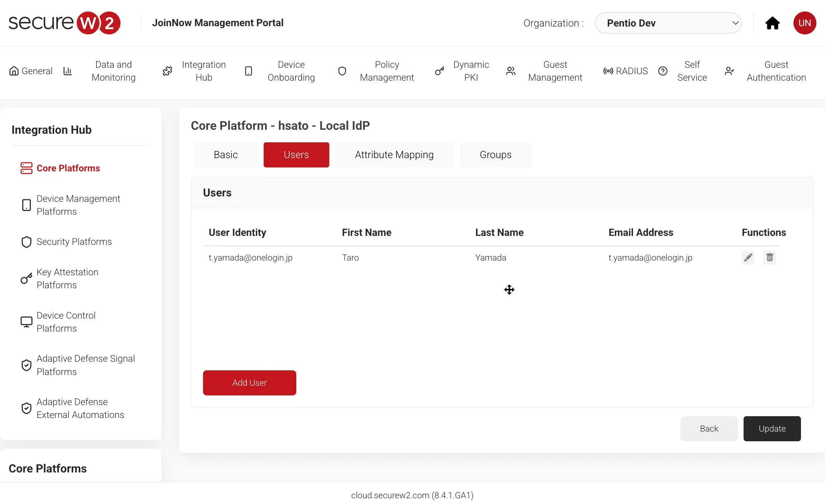Select Core Platforms in the sidebar
The width and height of the screenshot is (825, 504).
click(68, 168)
